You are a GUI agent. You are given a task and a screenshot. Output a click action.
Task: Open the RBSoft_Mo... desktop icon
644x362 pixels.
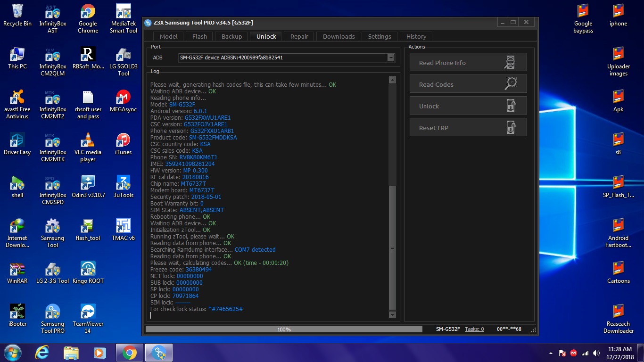pos(88,58)
